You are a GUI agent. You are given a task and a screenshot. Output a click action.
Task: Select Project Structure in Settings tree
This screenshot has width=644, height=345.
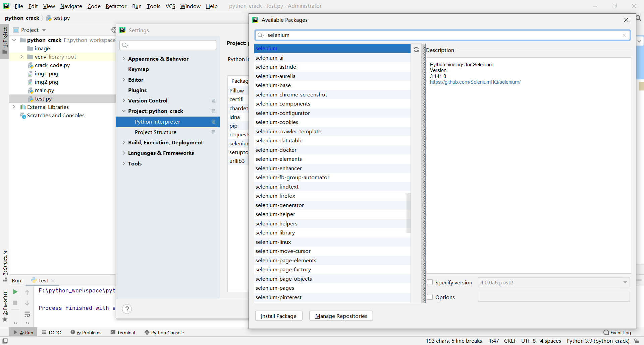168,132
